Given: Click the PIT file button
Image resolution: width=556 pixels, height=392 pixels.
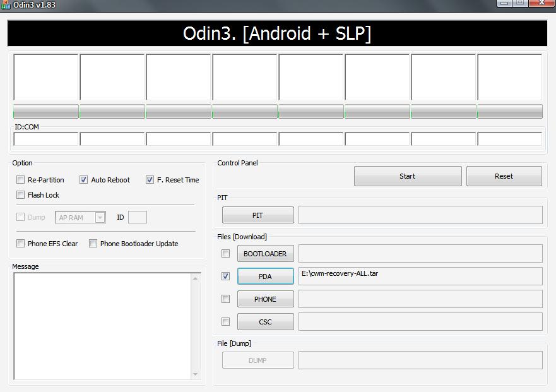Looking at the screenshot, I should click(x=257, y=215).
